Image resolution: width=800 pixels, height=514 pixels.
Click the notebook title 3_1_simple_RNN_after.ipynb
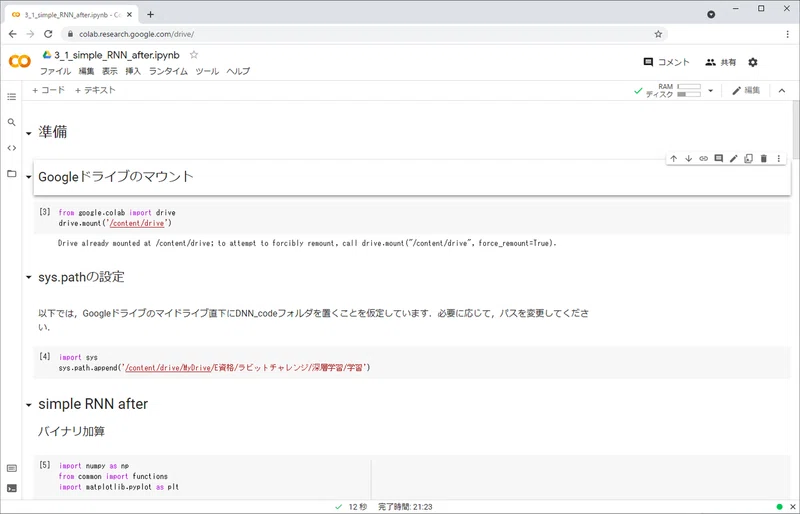coord(117,55)
